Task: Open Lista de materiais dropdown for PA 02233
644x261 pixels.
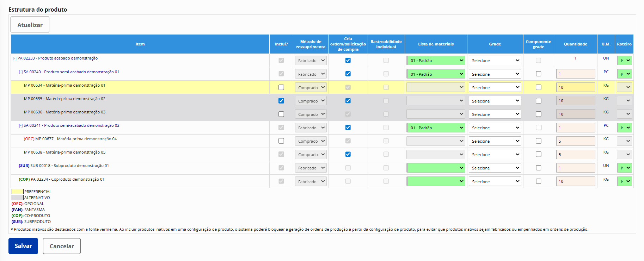Action: click(x=436, y=61)
